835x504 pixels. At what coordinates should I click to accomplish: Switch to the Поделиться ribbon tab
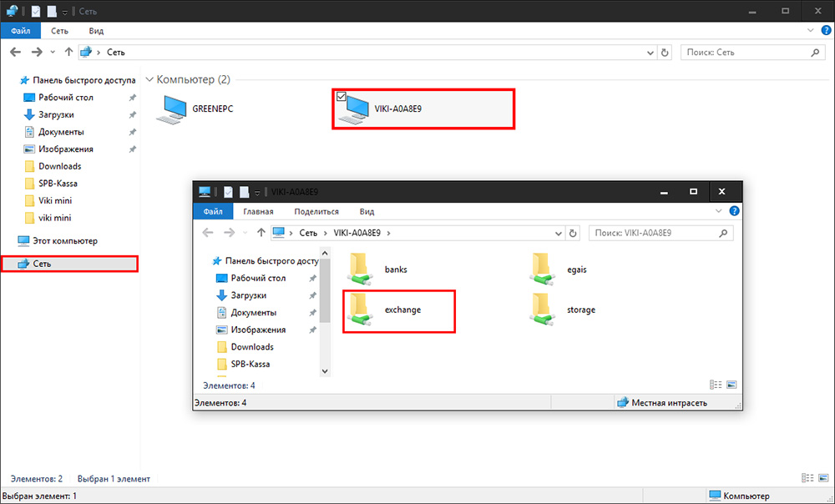[x=316, y=211]
